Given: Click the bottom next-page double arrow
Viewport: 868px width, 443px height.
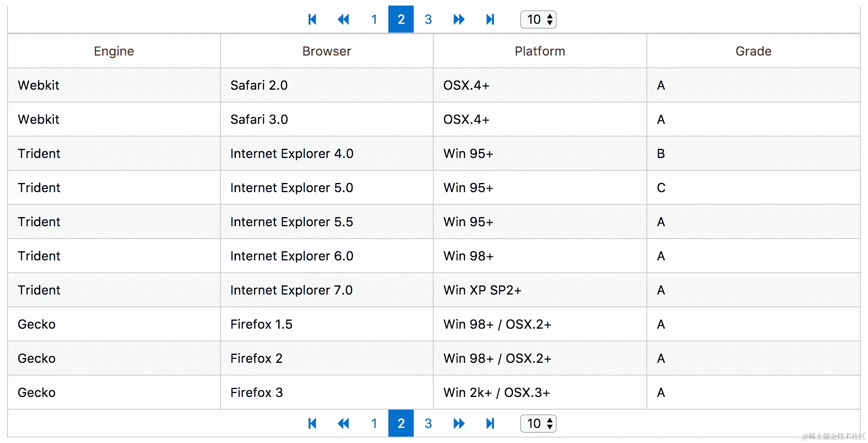Looking at the screenshot, I should (459, 423).
